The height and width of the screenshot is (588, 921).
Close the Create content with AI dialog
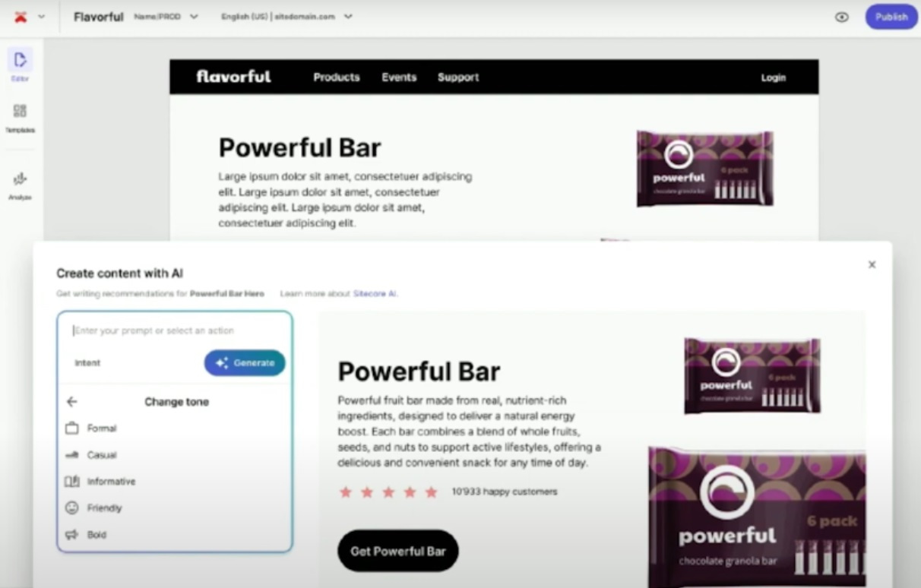coord(872,264)
